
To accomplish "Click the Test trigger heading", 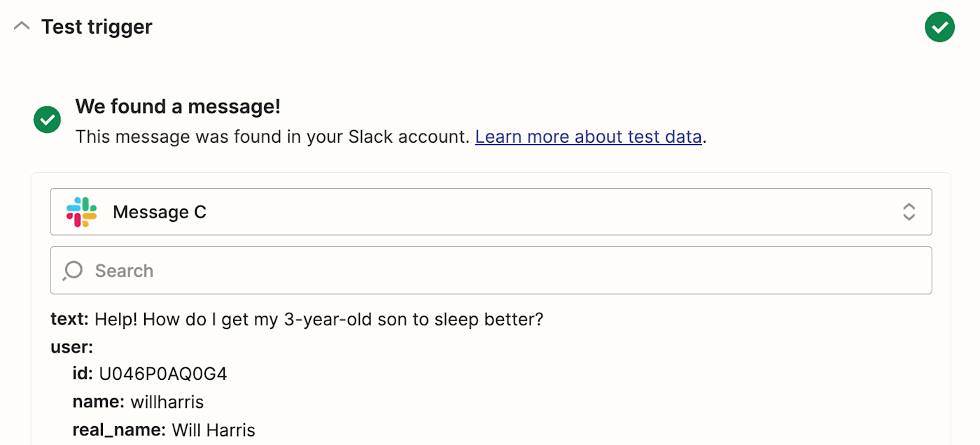I will [x=97, y=27].
